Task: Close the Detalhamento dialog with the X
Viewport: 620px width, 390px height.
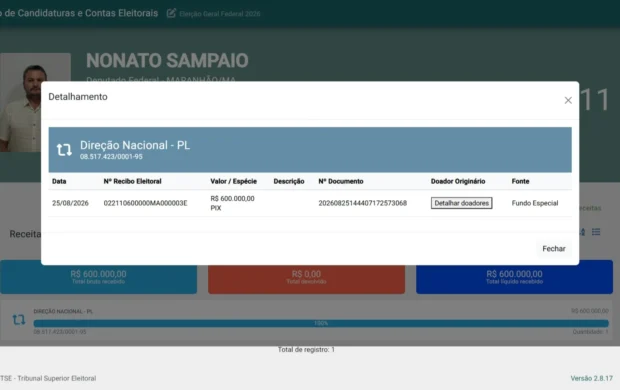Action: coord(568,100)
